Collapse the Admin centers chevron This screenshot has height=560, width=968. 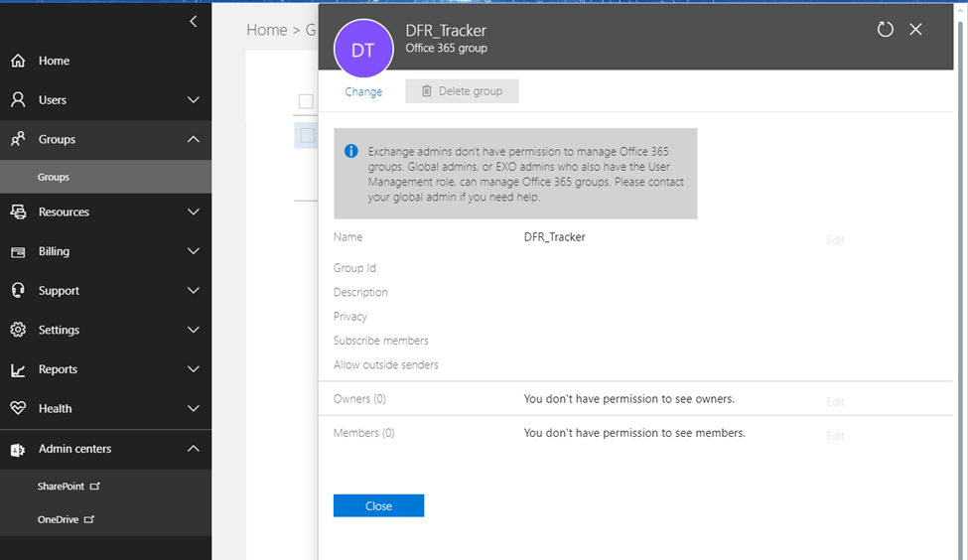tap(194, 449)
